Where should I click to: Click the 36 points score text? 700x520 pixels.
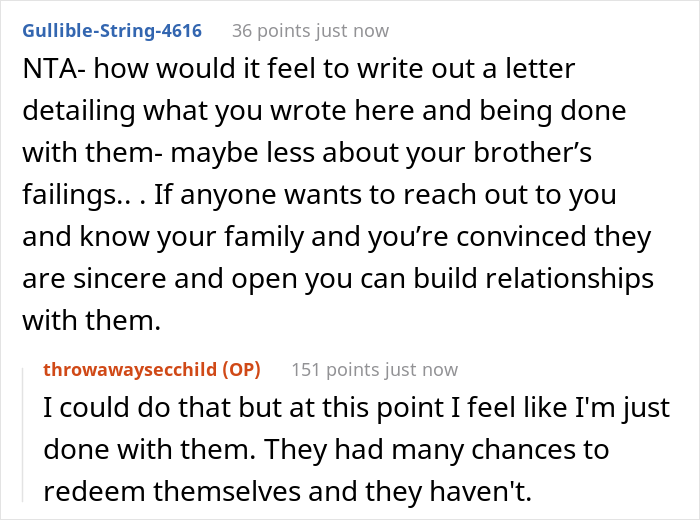[271, 31]
